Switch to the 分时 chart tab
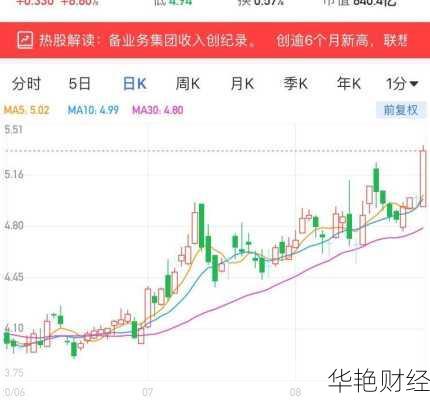 26,84
